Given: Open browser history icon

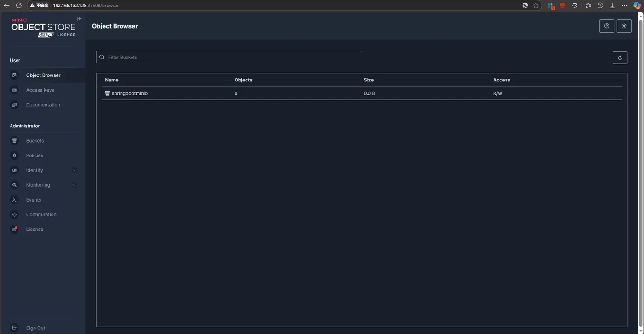Looking at the screenshot, I should tap(600, 6).
